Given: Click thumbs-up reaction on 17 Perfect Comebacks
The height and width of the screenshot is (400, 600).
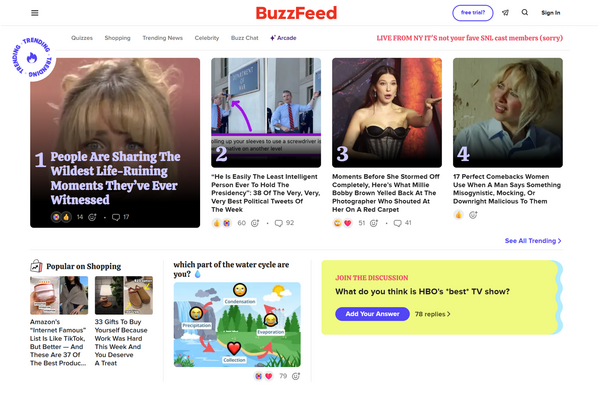Looking at the screenshot, I should click(x=458, y=215).
